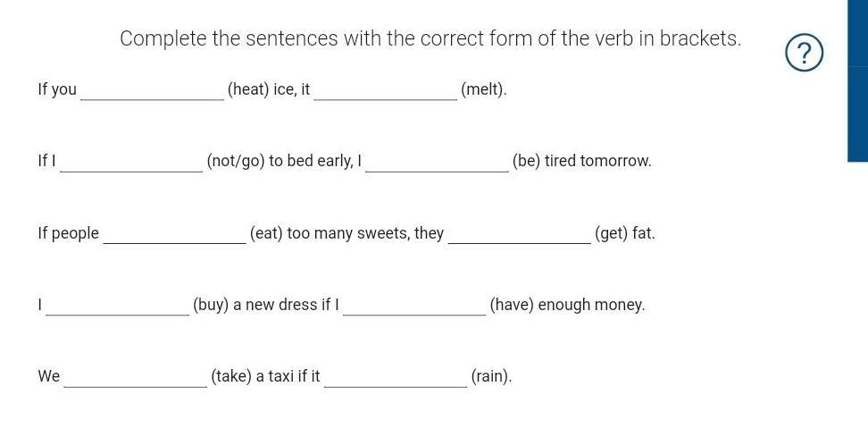Viewport: 868px width, 429px height.
Task: Click the "Complete the sentences" instruction heading
Action: [430, 38]
